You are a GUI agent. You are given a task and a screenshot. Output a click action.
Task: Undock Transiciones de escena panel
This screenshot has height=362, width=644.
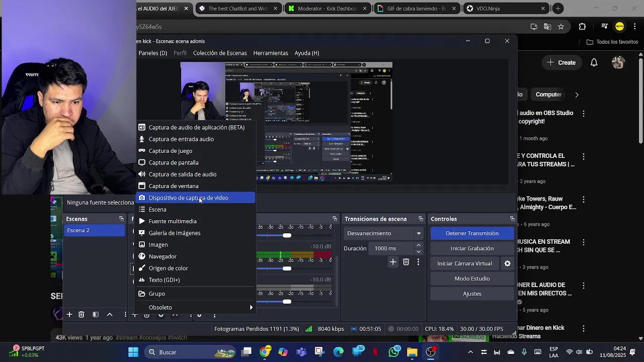pyautogui.click(x=421, y=219)
